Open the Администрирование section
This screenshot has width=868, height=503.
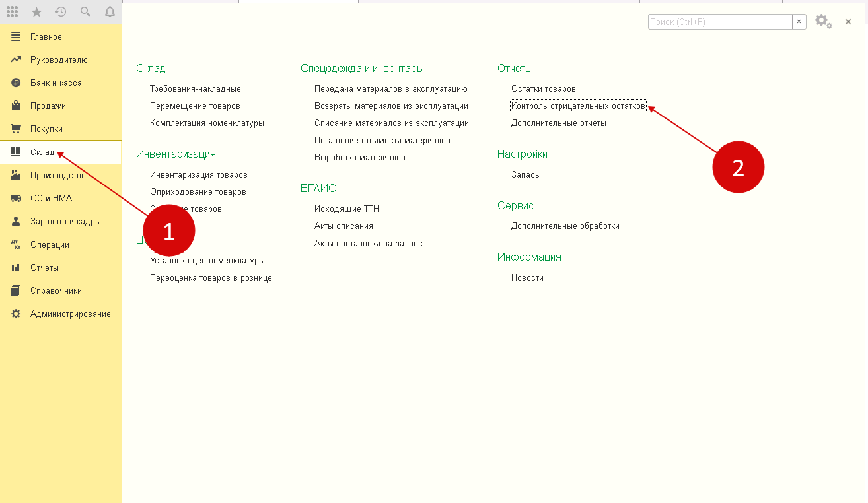click(x=70, y=314)
